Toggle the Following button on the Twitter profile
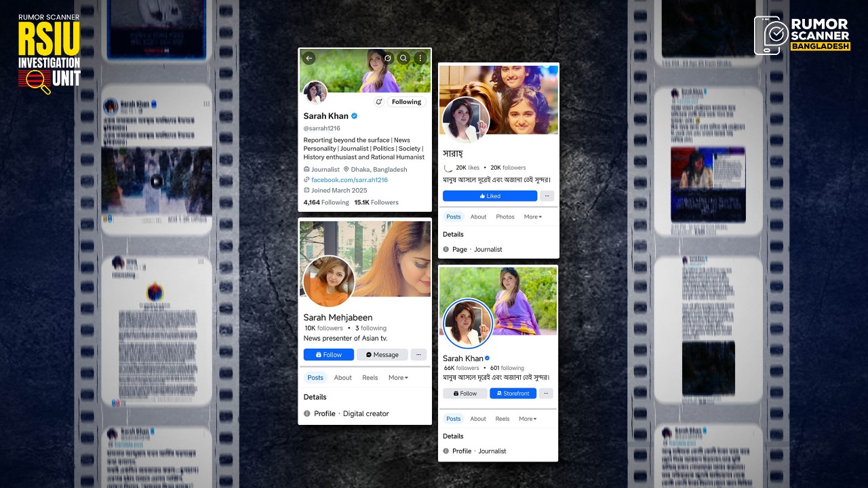868x488 pixels. (x=406, y=102)
